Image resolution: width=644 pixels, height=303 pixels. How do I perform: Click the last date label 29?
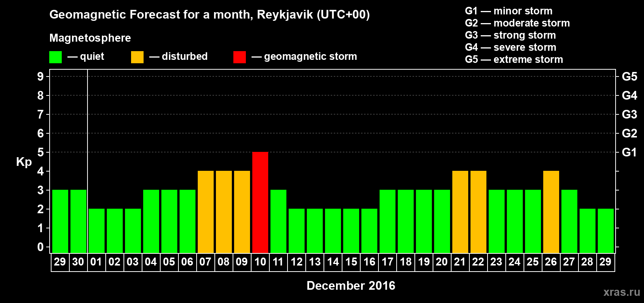pyautogui.click(x=605, y=262)
